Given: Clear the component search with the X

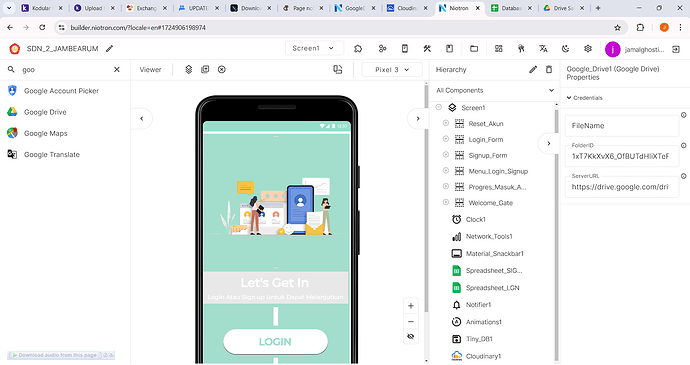Looking at the screenshot, I should (x=117, y=70).
